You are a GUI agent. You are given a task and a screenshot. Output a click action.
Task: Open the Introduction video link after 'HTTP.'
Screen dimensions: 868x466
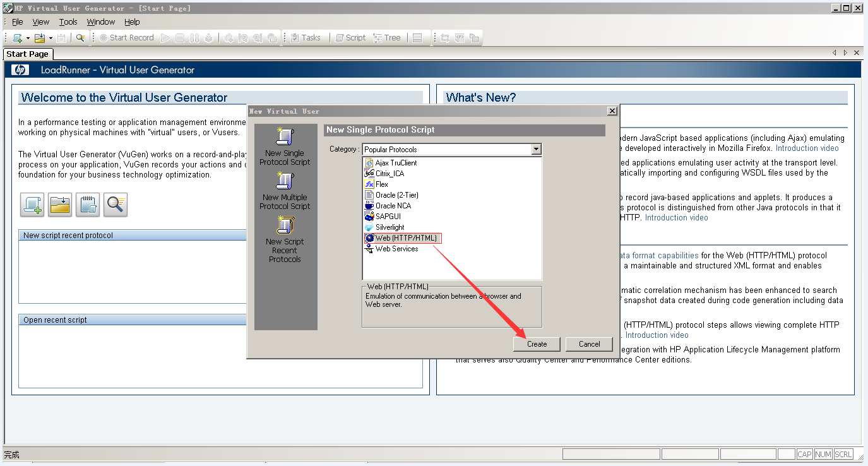(x=677, y=218)
